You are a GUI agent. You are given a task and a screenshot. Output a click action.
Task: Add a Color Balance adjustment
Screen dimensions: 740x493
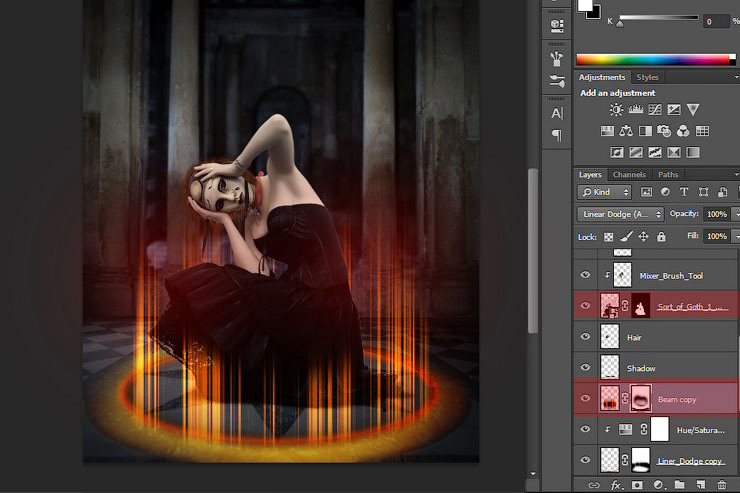(626, 131)
